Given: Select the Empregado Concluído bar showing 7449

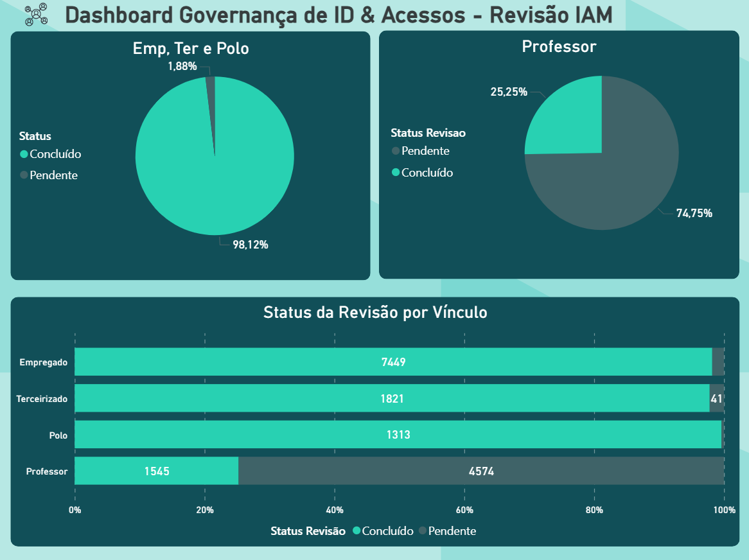Looking at the screenshot, I should 393,362.
